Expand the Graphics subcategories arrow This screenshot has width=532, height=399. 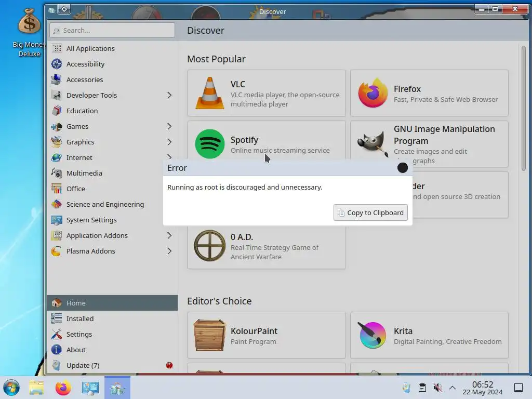tap(169, 142)
